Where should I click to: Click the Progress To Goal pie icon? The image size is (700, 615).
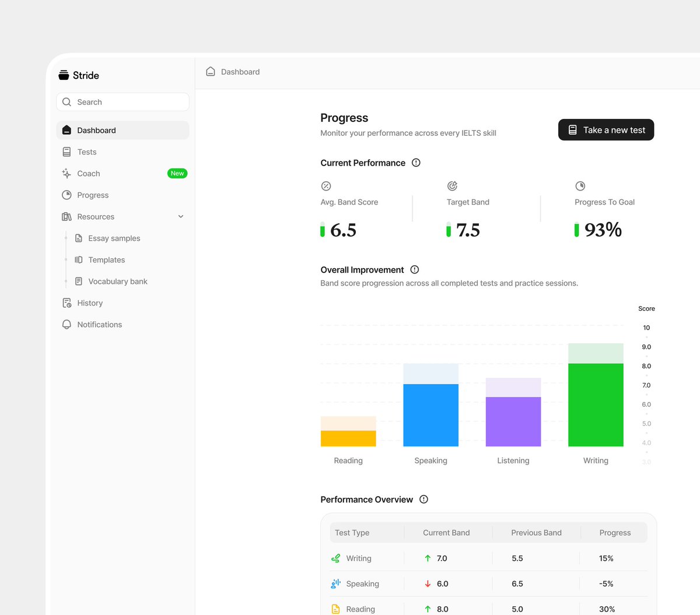coord(580,186)
